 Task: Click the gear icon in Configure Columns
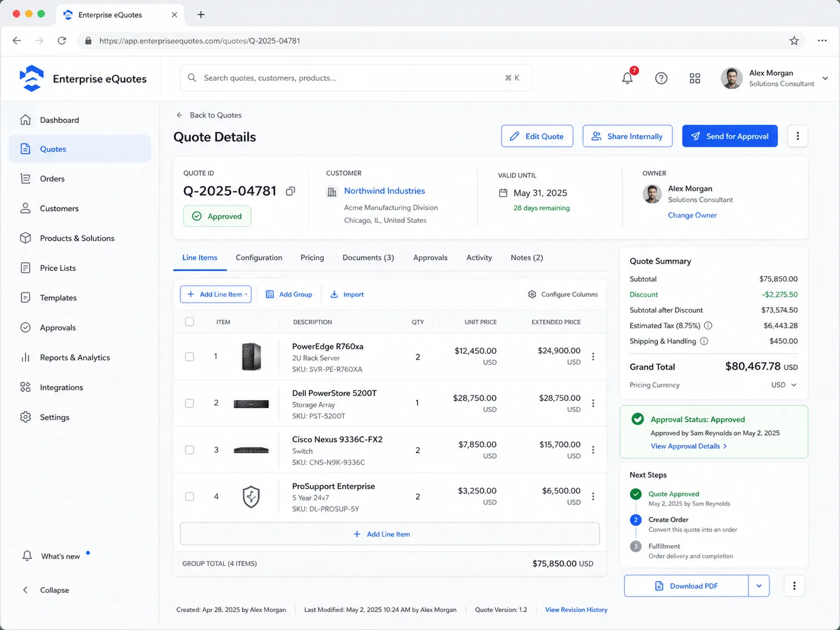click(532, 294)
